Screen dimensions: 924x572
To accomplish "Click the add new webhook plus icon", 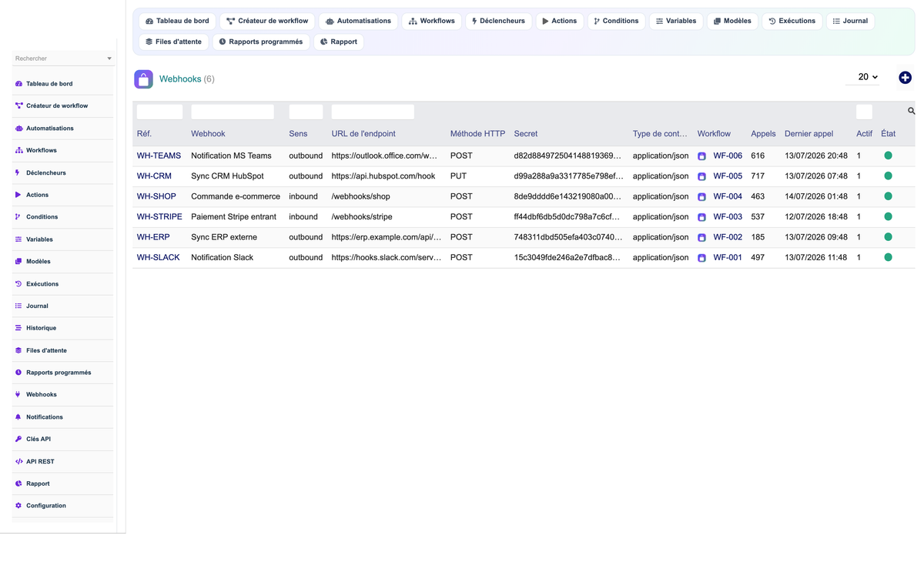I will pos(905,77).
